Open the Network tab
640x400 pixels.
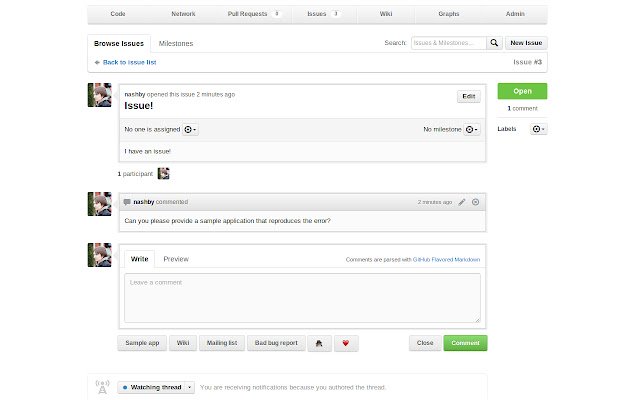[x=183, y=14]
